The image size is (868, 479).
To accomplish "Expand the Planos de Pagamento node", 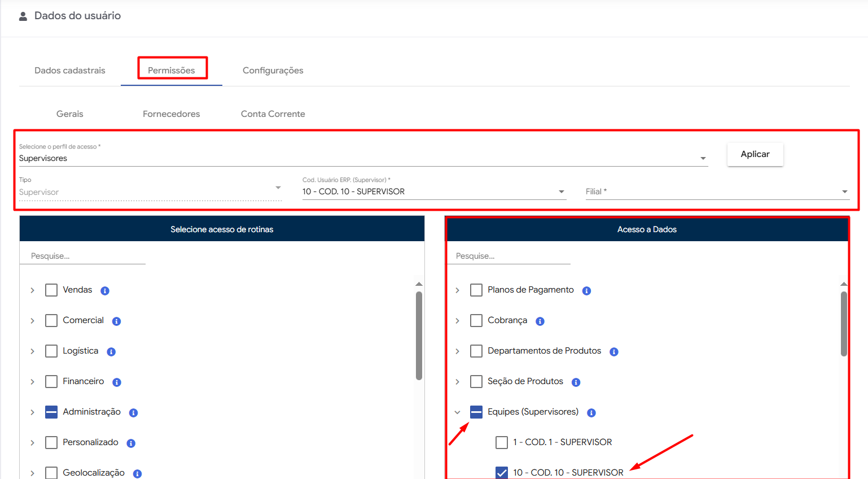I will pyautogui.click(x=458, y=290).
